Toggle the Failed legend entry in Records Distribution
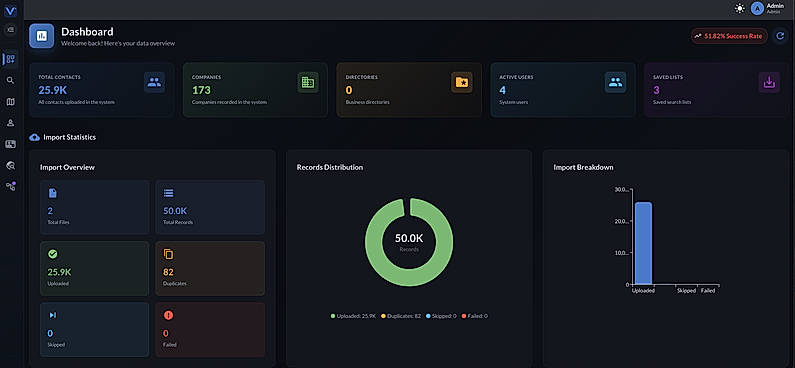Viewport: 795px width, 368px height. pos(475,316)
